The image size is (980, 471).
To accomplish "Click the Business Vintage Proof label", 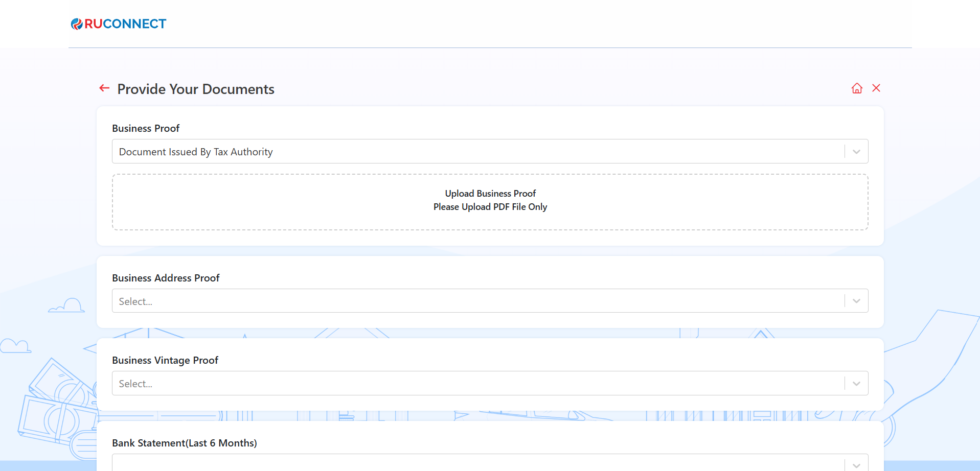I will pyautogui.click(x=165, y=360).
